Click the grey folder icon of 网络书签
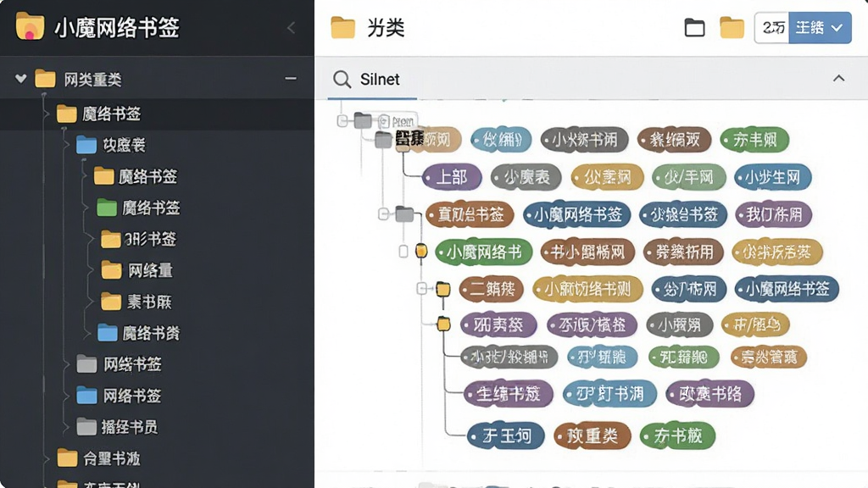This screenshot has width=868, height=488. coord(86,364)
